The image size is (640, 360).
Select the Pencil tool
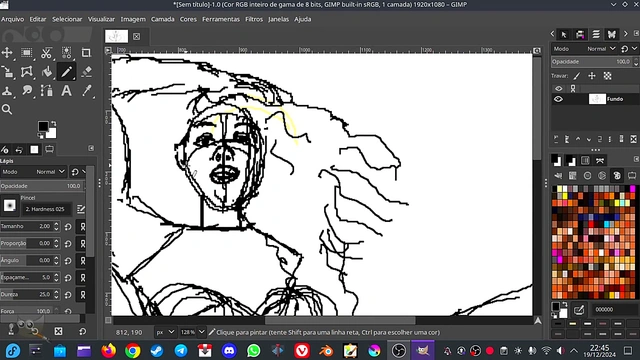click(x=66, y=72)
